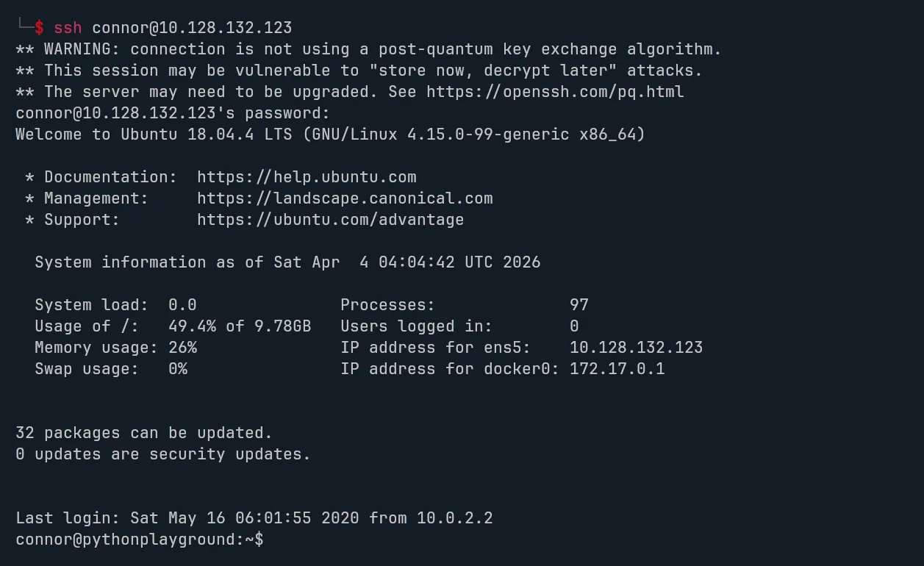Click the System information timestamp line

[287, 262]
